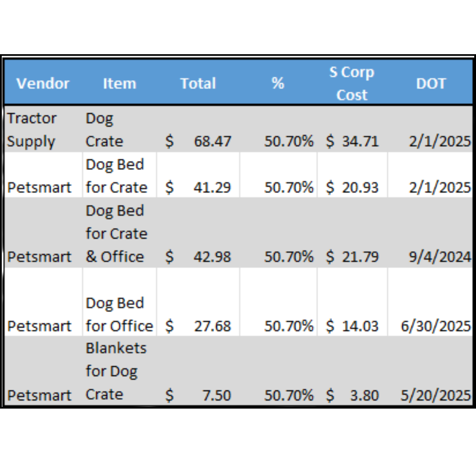
Task: Select the Dog Bed for Crate & Office cell
Action: [x=116, y=234]
